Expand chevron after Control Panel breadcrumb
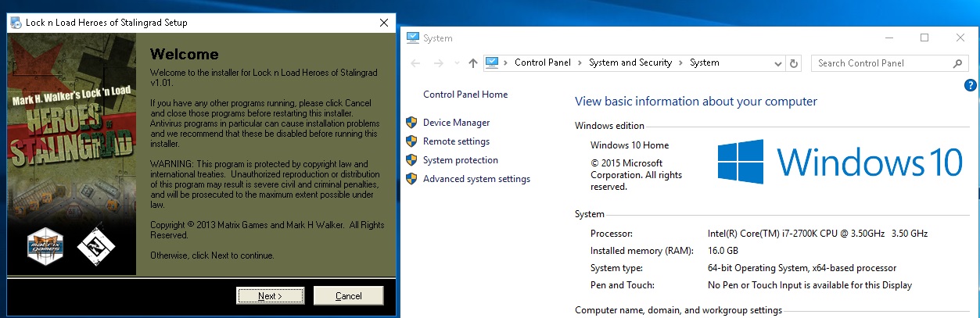Screen dimensions: 980x318 (580, 63)
